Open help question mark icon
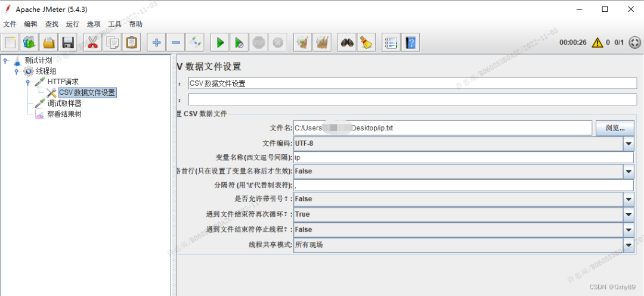 [x=411, y=42]
